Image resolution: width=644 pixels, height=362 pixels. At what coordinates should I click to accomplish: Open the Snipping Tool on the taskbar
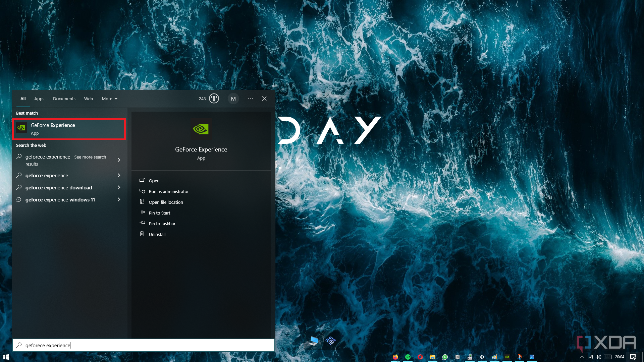(520, 357)
